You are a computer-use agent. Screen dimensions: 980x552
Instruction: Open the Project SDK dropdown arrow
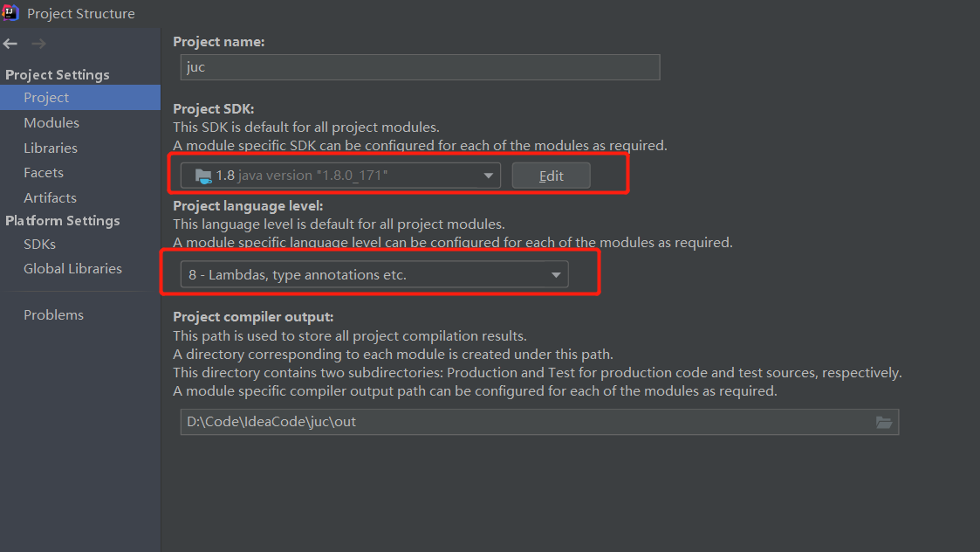point(489,176)
